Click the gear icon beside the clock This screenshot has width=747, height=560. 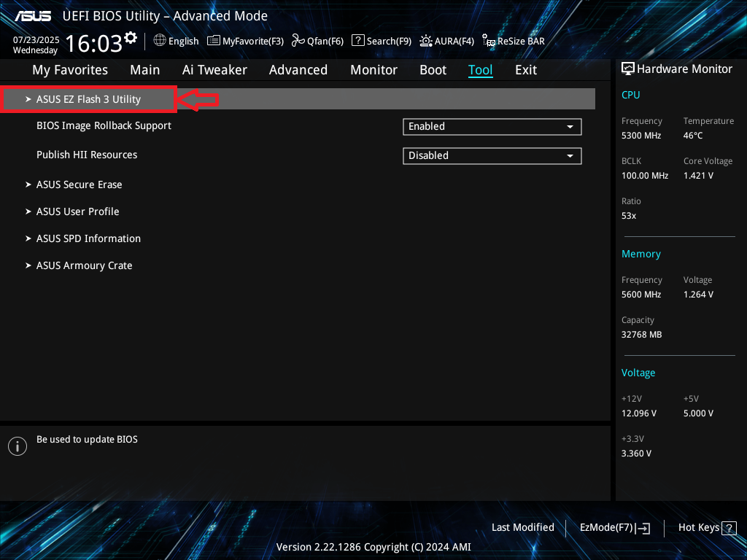click(131, 37)
